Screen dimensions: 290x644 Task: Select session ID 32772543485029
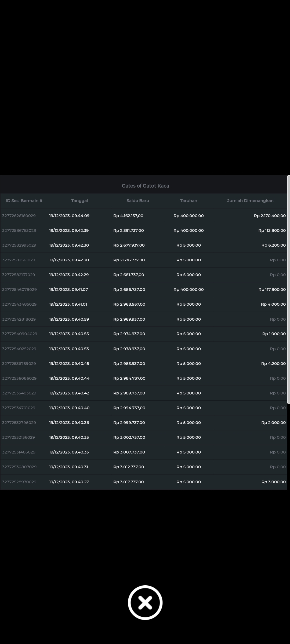(x=19, y=304)
